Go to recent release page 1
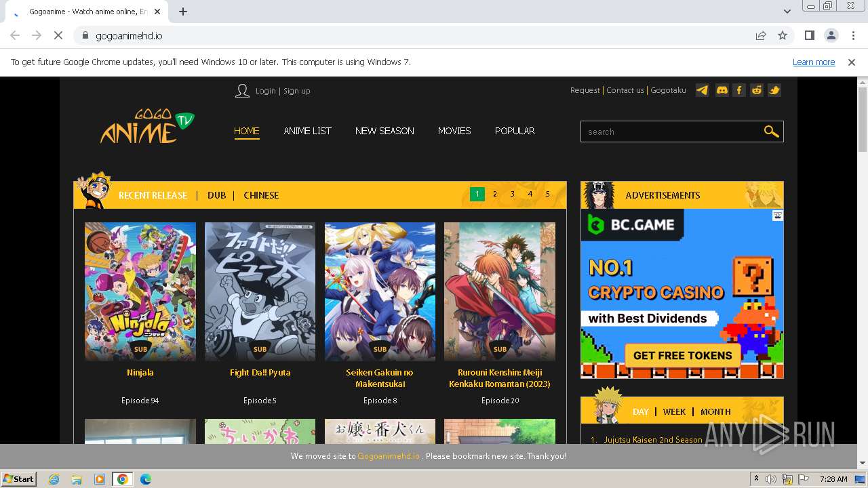This screenshot has width=868, height=488. coord(477,195)
